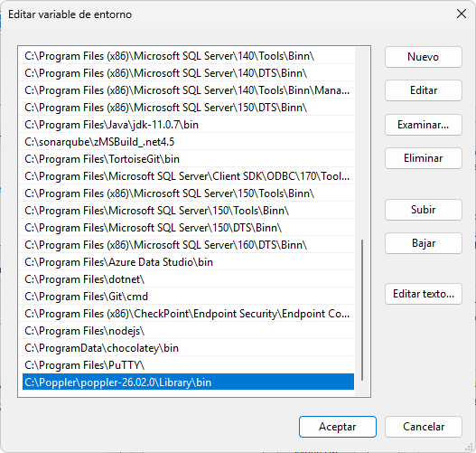Select C:\Program Files\Microsoft SQL Server\150\DTS\Binn\
This screenshot has width=476, height=453.
click(x=188, y=228)
